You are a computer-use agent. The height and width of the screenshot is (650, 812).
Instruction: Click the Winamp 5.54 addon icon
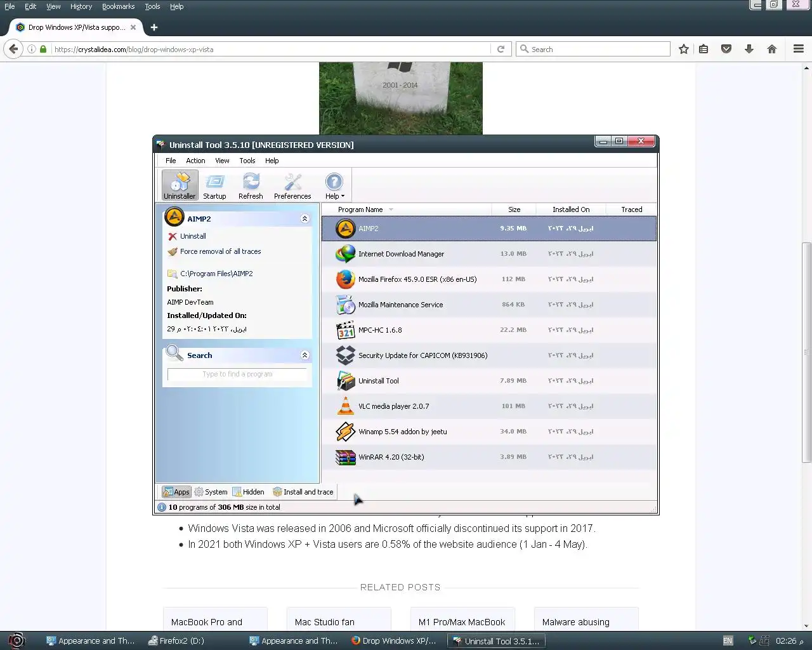[345, 432]
